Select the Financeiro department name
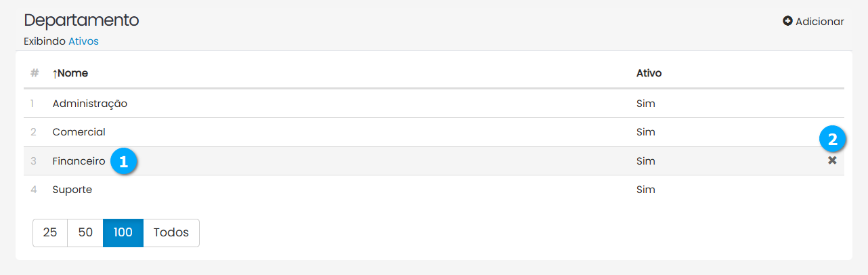Image resolution: width=868 pixels, height=275 pixels. click(x=79, y=161)
